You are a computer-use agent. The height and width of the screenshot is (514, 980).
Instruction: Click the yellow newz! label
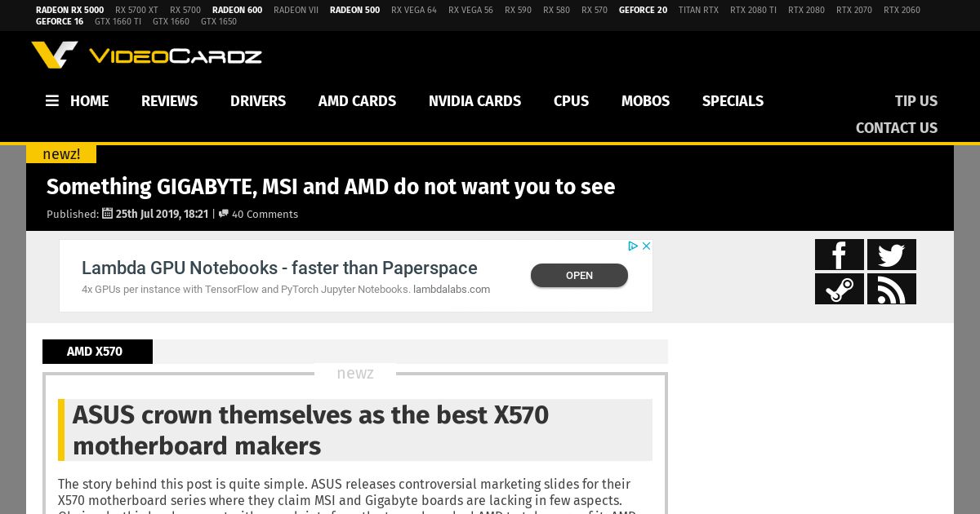pos(61,154)
